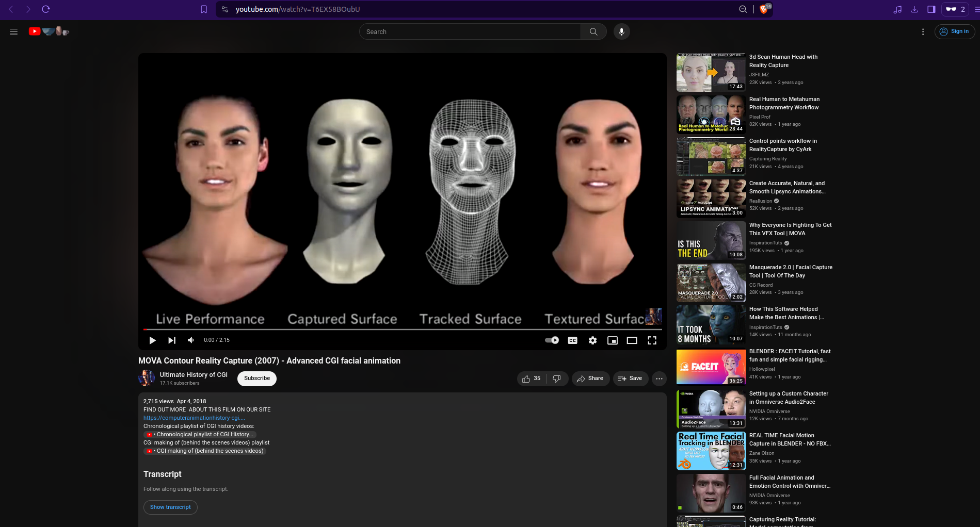Viewport: 980px width, 527px height.
Task: Search with your voice microphone
Action: 621,31
